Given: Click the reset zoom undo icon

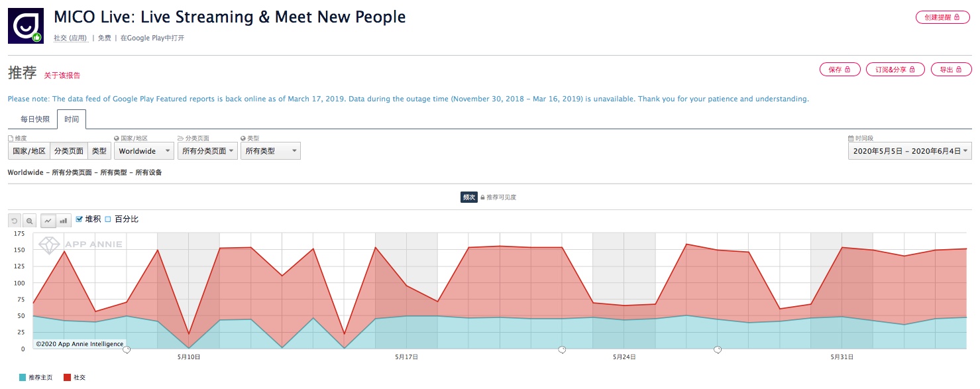Looking at the screenshot, I should click(15, 221).
